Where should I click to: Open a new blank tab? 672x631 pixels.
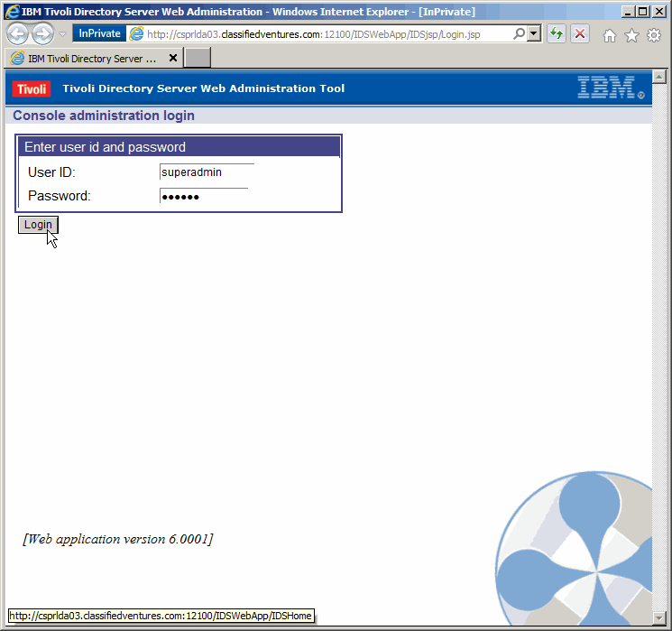point(198,58)
